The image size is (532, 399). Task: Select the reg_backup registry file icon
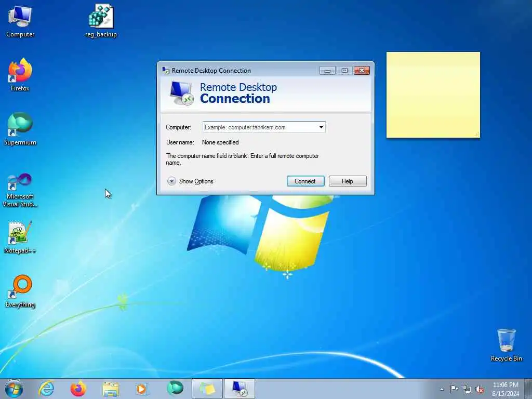[x=101, y=21]
